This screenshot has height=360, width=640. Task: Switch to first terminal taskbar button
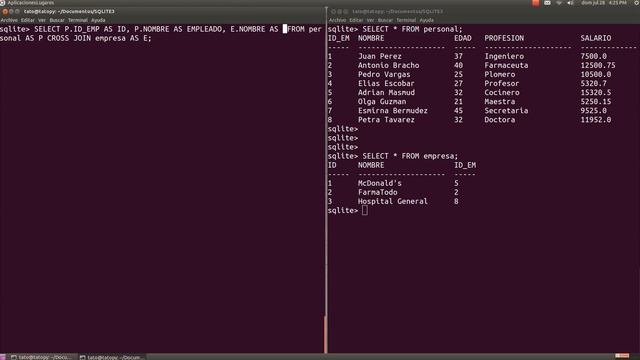pos(41,357)
